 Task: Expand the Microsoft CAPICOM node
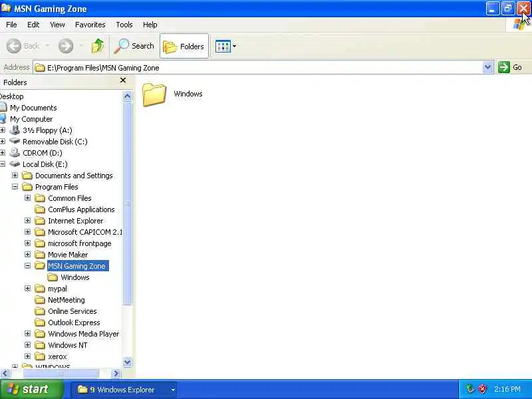[27, 231]
